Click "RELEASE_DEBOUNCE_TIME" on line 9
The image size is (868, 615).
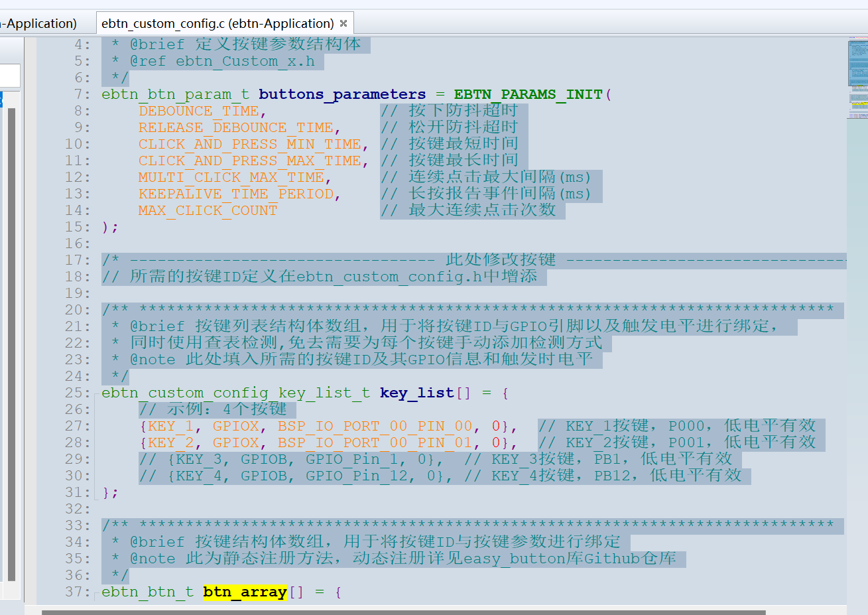point(236,128)
